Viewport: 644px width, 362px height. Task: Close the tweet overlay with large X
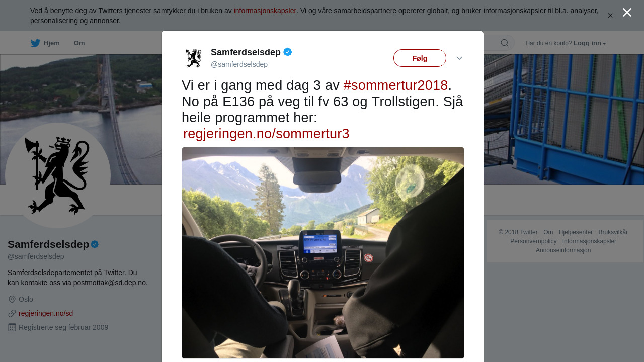click(x=627, y=13)
